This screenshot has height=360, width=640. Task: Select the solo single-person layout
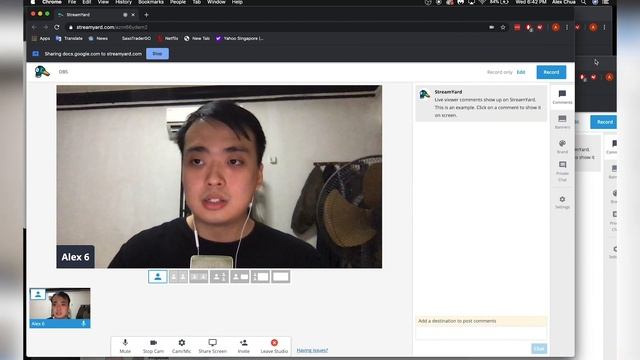pyautogui.click(x=158, y=277)
